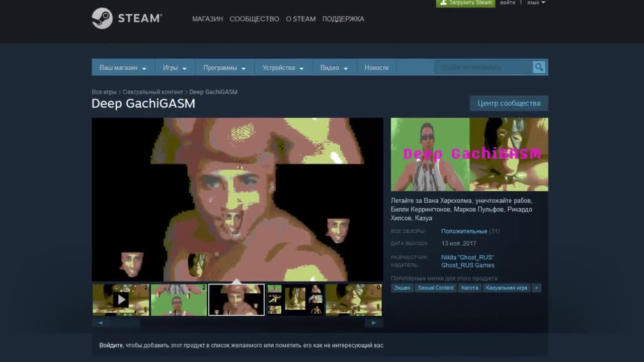Click the plus icon to add tag
The width and height of the screenshot is (644, 362).
(x=537, y=288)
